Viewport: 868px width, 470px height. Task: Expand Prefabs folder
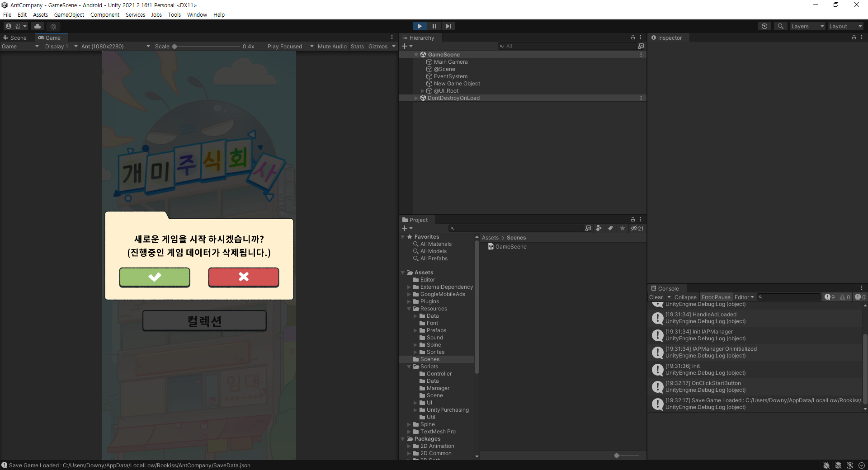[x=415, y=330]
